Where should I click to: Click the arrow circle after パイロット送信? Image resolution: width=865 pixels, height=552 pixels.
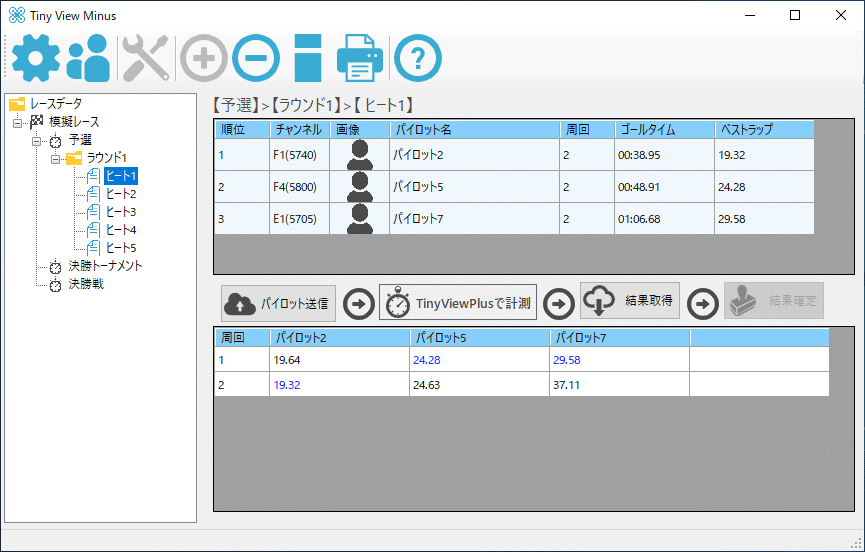359,303
